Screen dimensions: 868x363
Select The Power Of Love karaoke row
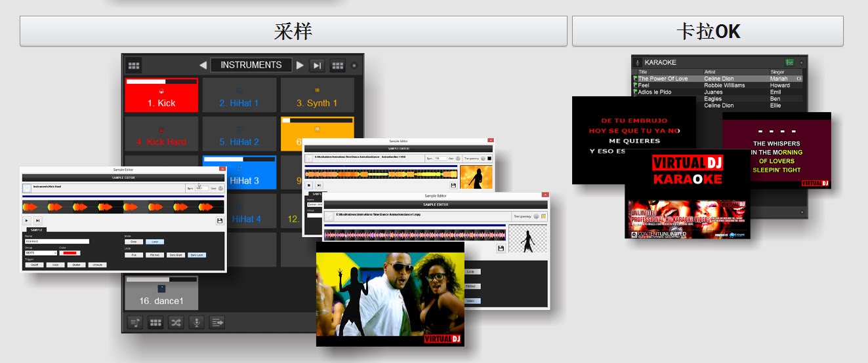(x=718, y=79)
